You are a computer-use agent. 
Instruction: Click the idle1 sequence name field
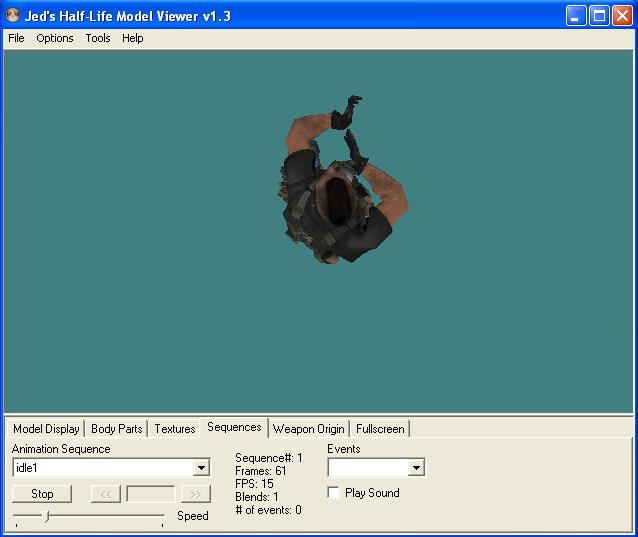coord(104,468)
